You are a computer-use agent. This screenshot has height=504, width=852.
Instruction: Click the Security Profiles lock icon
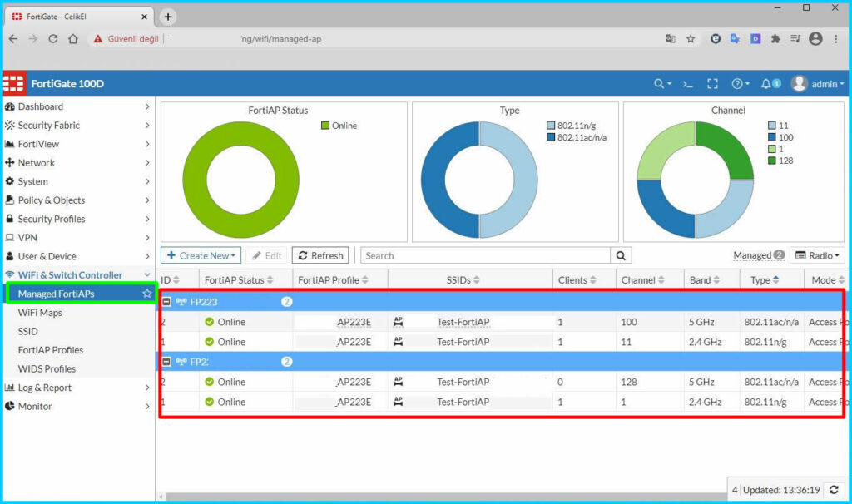(10, 219)
